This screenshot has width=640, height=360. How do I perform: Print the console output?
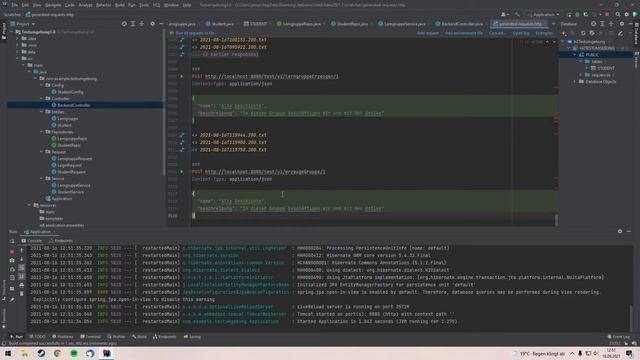(x=22, y=285)
